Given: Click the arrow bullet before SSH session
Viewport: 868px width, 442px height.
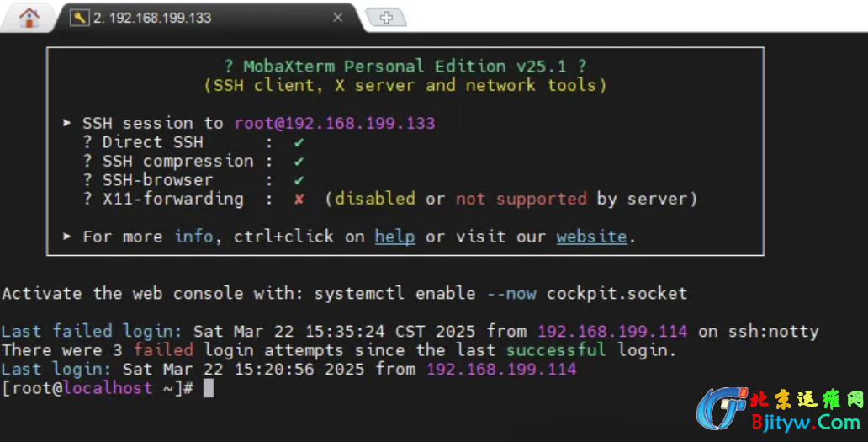Looking at the screenshot, I should 67,123.
